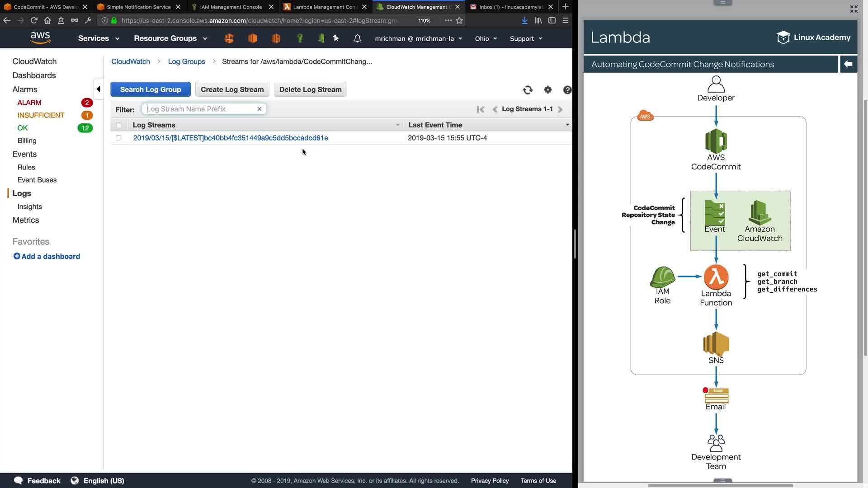Switch to the Lambda Management Console tab

tap(325, 7)
